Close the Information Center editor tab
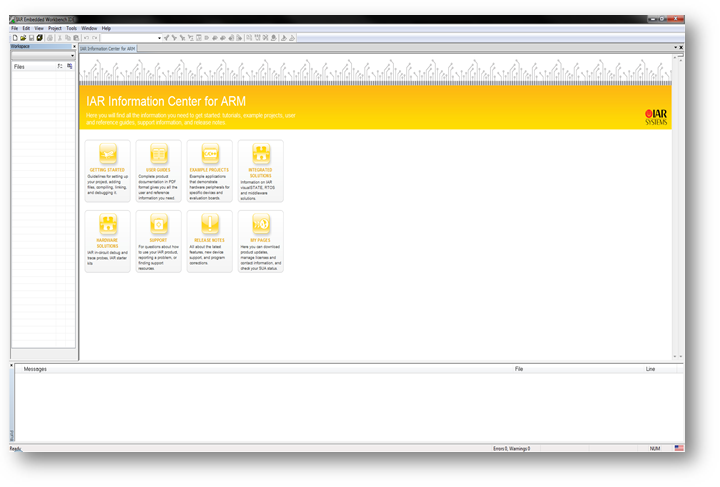 681,47
